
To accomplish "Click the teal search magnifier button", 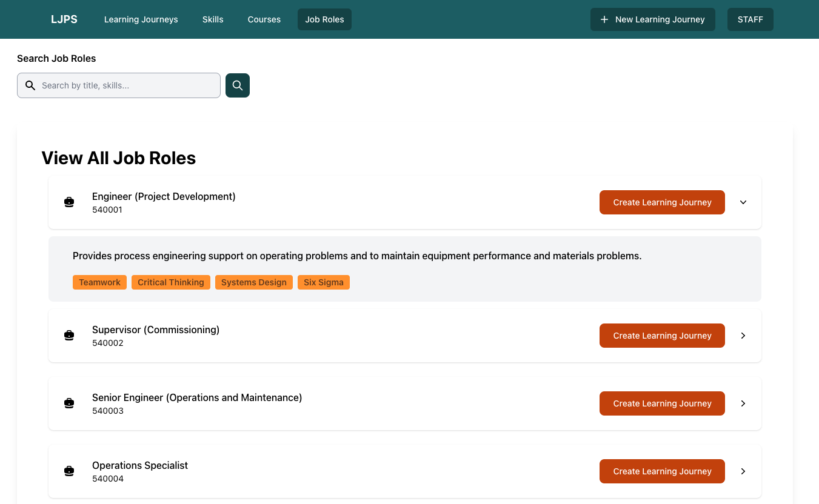I will pyautogui.click(x=238, y=85).
